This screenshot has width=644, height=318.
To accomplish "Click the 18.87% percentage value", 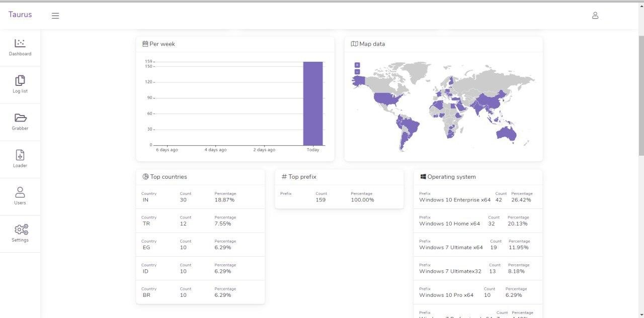I will (x=224, y=200).
